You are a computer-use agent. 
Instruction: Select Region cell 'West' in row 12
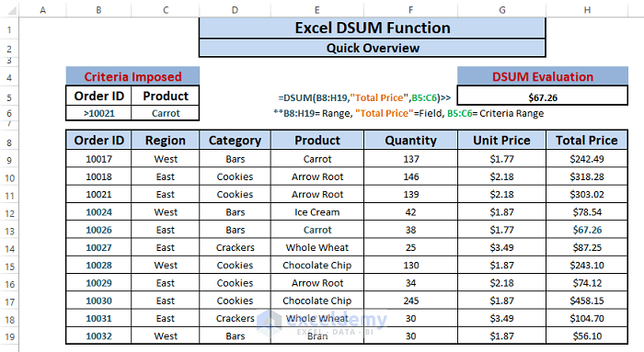pyautogui.click(x=165, y=212)
